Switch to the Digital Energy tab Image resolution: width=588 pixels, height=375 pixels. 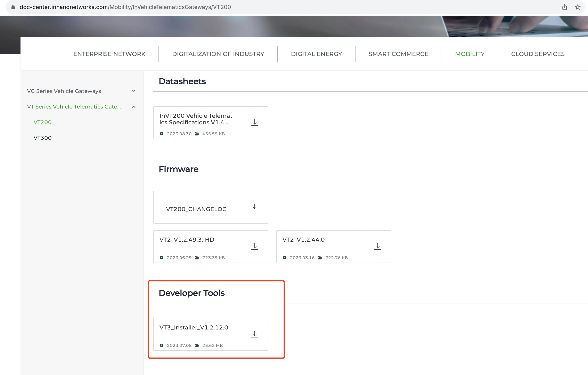click(317, 54)
